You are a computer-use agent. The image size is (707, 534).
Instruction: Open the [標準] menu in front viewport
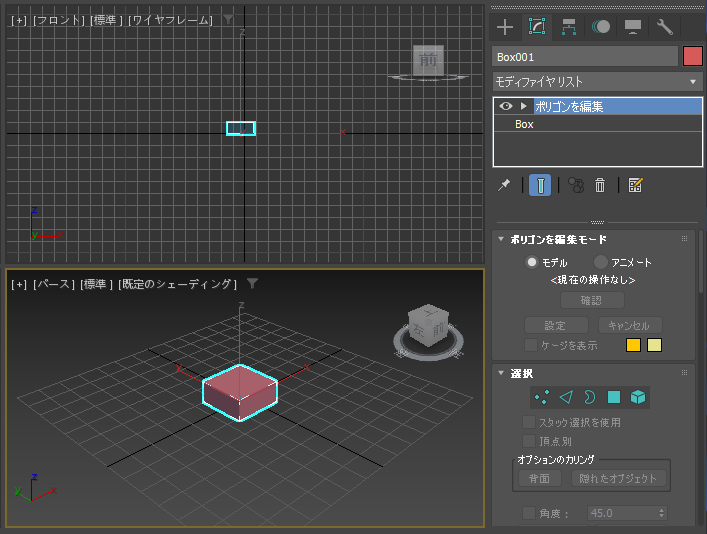pos(106,20)
